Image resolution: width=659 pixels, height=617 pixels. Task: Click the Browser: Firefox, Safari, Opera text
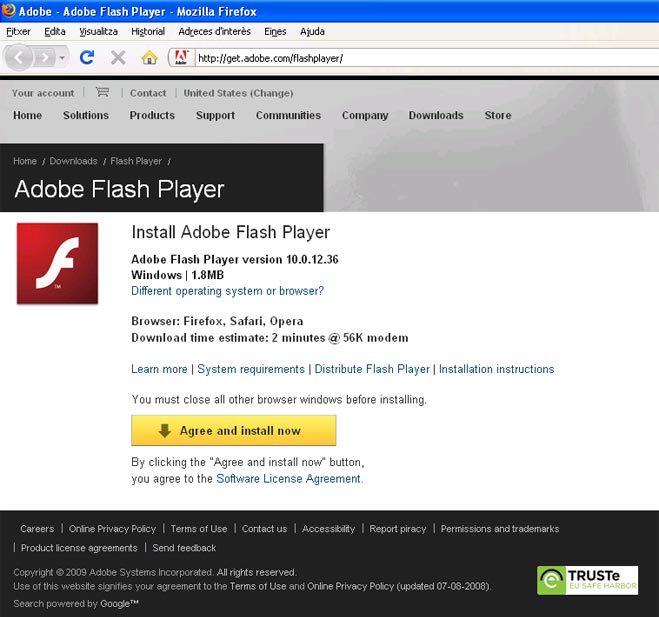tap(217, 322)
